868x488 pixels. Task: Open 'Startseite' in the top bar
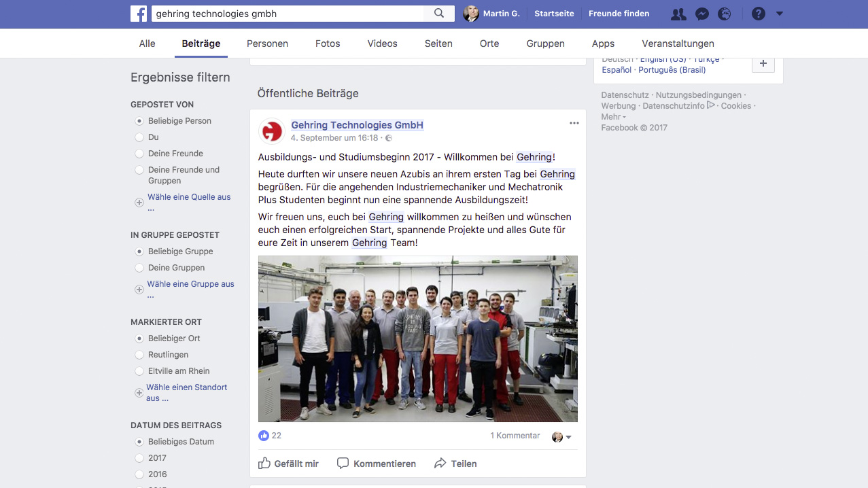point(554,14)
